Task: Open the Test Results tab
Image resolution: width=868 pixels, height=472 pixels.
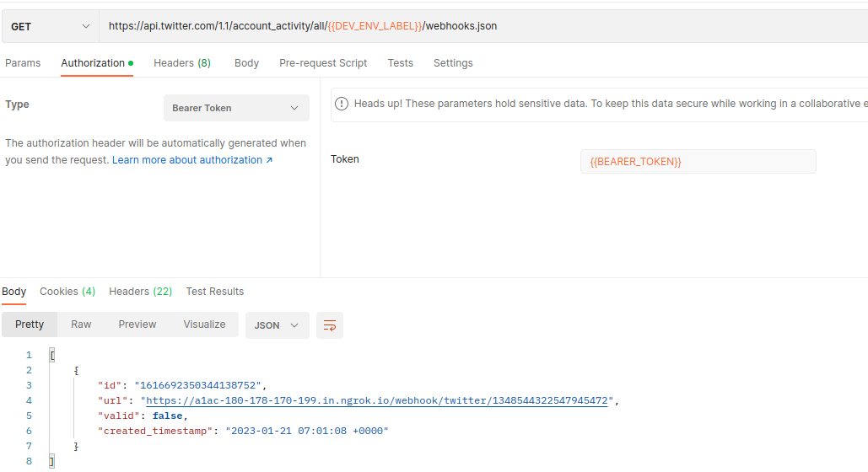Action: [215, 292]
